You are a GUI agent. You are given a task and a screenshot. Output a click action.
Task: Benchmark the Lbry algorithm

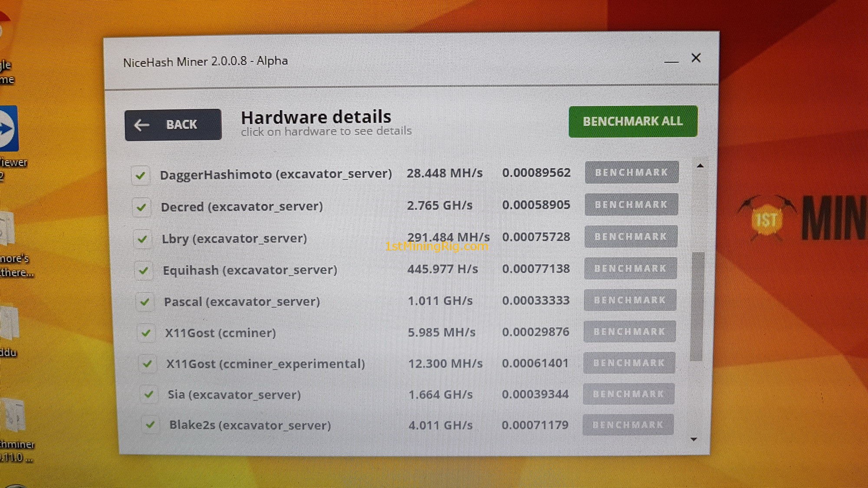coord(631,237)
